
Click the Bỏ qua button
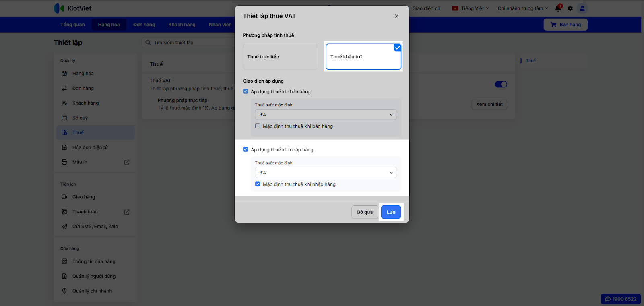tap(365, 212)
